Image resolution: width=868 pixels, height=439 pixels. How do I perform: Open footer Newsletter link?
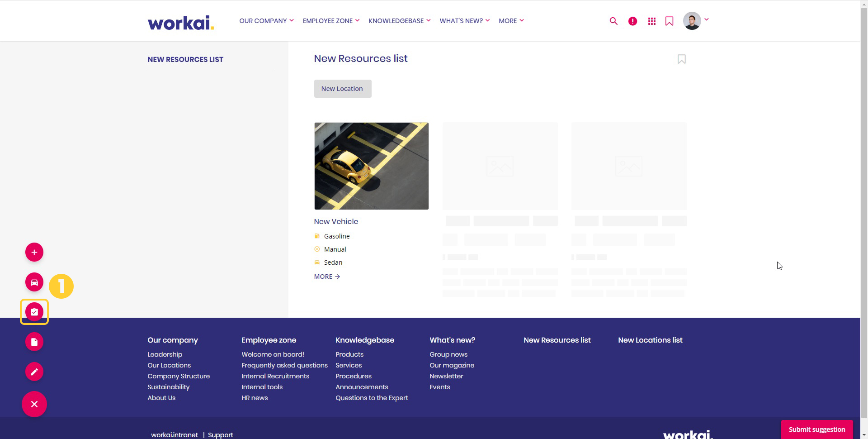tap(446, 376)
